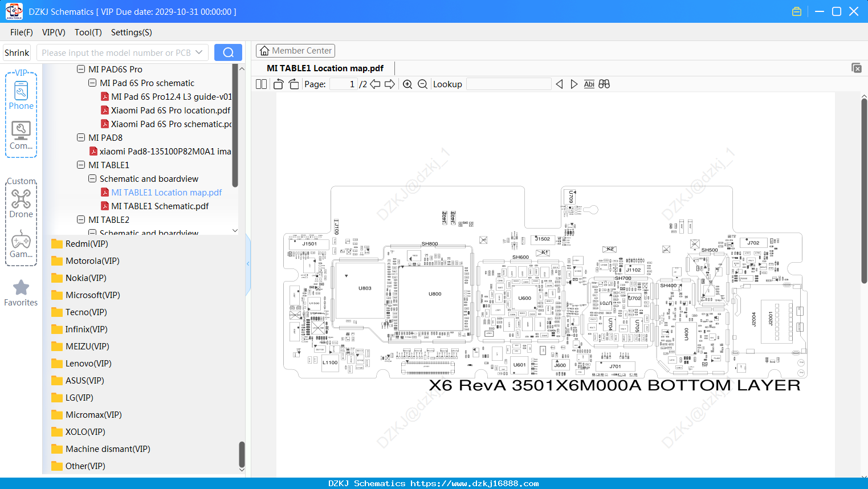Image resolution: width=868 pixels, height=489 pixels.
Task: Open the Redmi(VIP) folder
Action: pos(80,243)
